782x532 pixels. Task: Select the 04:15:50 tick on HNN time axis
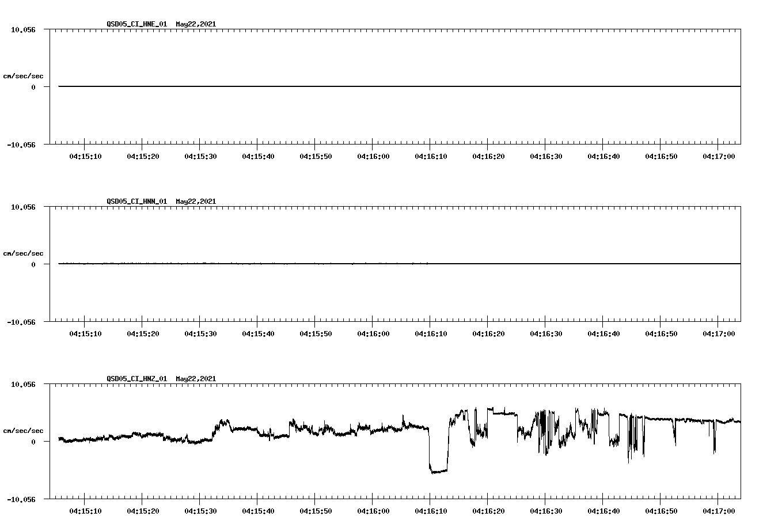pyautogui.click(x=314, y=333)
